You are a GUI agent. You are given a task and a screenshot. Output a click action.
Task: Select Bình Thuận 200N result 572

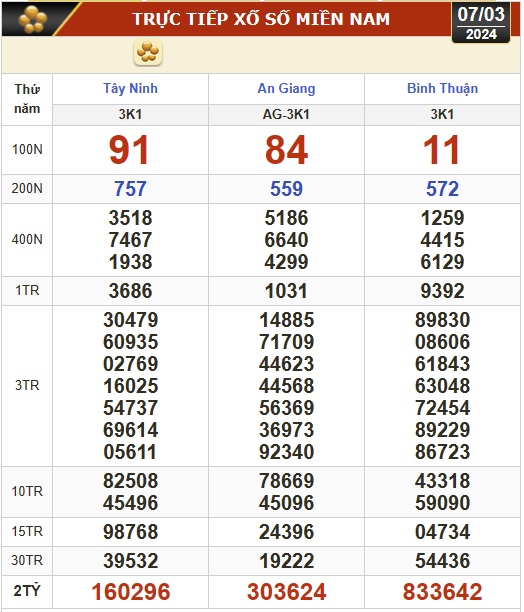coord(442,189)
